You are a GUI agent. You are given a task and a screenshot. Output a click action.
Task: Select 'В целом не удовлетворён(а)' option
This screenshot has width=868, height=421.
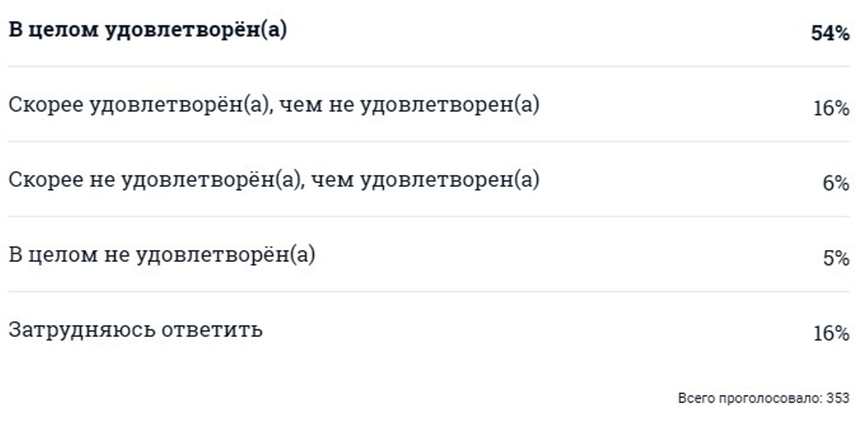click(x=429, y=254)
